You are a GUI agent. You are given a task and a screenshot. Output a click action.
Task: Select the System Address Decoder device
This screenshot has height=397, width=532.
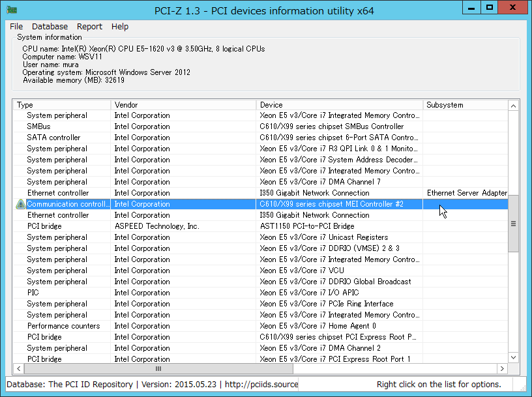[338, 160]
